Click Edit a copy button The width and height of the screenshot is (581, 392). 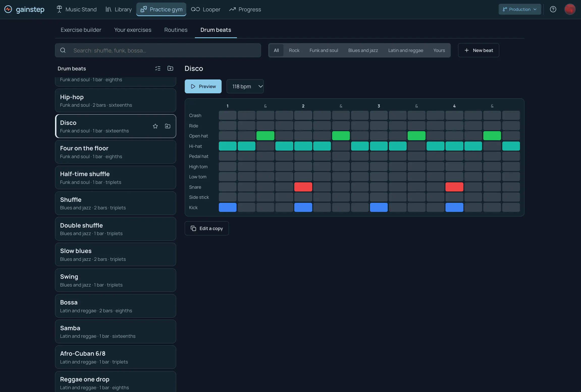tap(207, 228)
